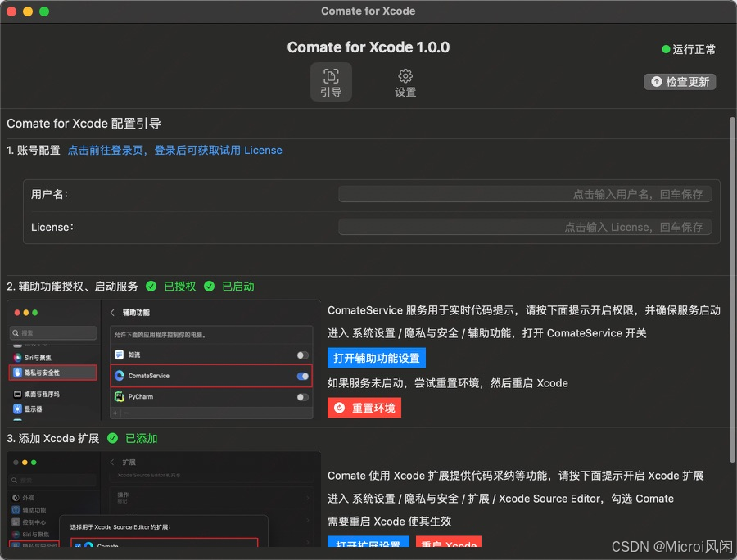Click the 桌面与程序坞 dock icon
Viewport: 737px width, 560px height.
[17, 394]
